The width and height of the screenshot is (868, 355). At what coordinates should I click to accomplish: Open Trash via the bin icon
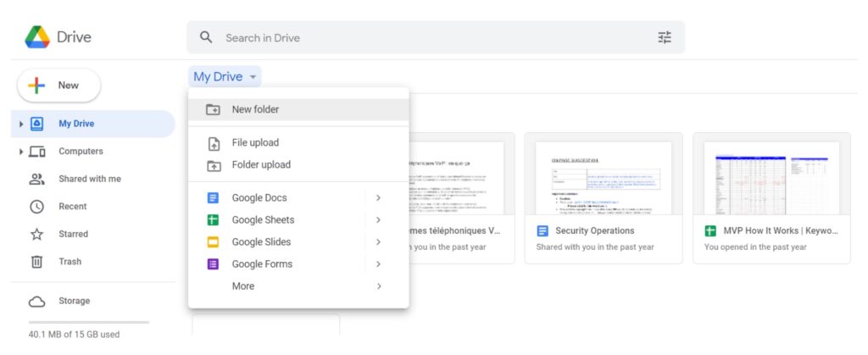click(36, 262)
